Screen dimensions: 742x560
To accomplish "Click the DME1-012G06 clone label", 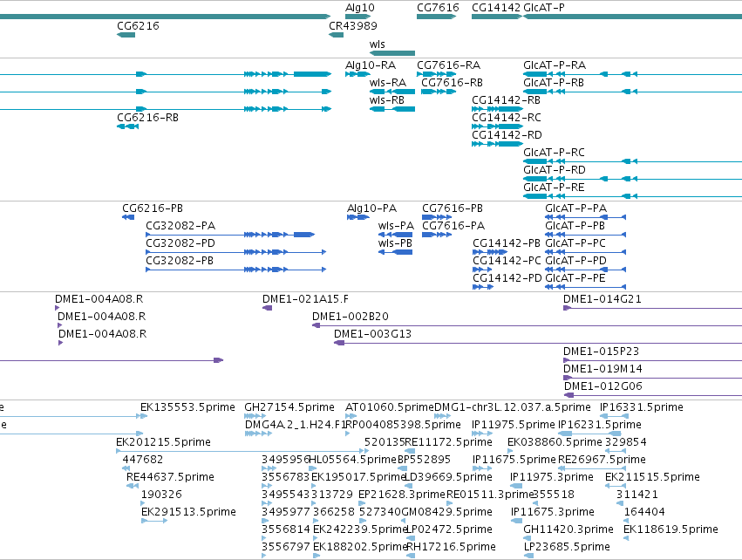I will [x=603, y=386].
